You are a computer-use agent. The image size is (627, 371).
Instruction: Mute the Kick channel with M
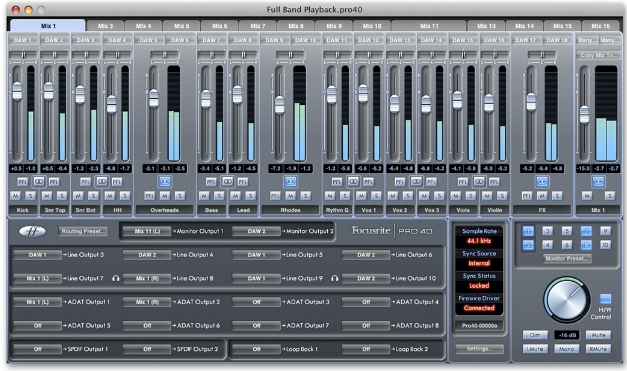pyautogui.click(x=15, y=196)
